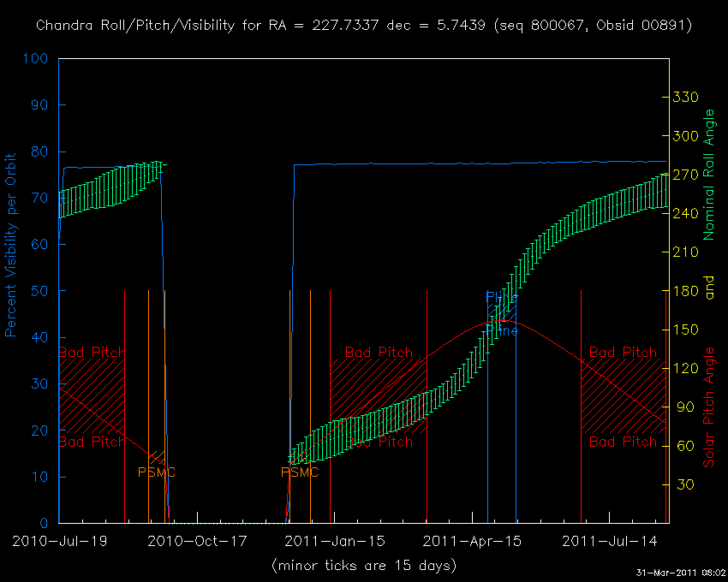Click the yellow 'and' text on right axis
728x582 pixels.
[709, 290]
